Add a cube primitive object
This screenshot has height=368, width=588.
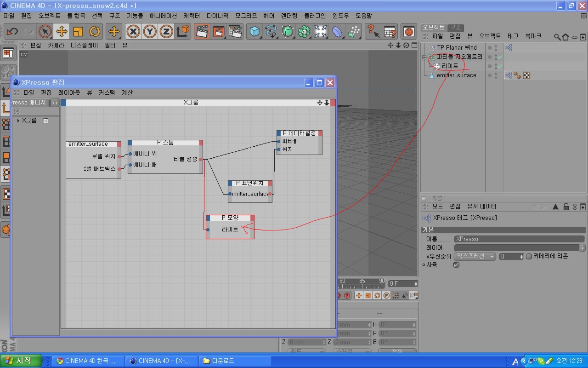click(x=254, y=32)
